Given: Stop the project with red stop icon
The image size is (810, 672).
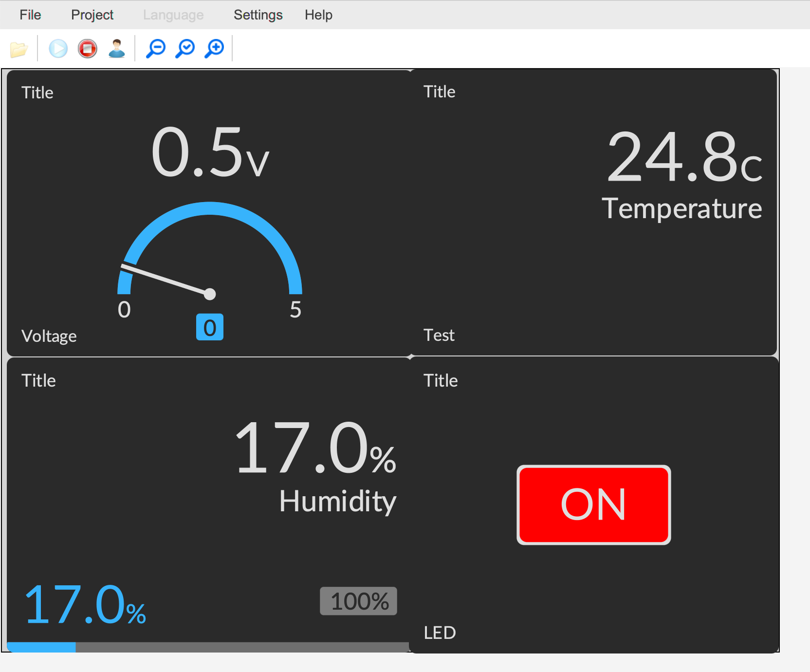Looking at the screenshot, I should coord(88,49).
